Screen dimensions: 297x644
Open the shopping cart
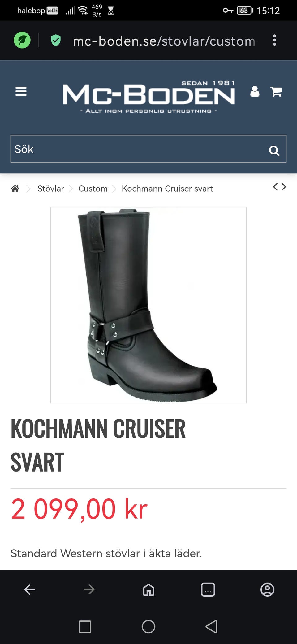pos(276,92)
